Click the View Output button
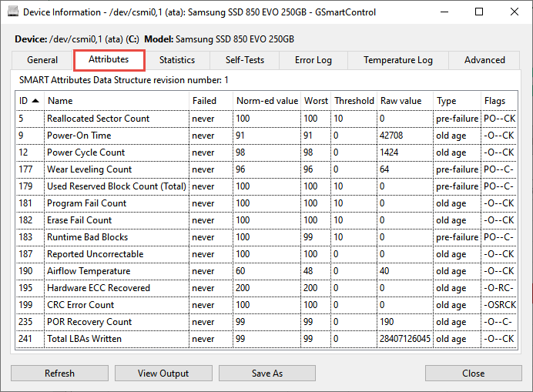The image size is (533, 392). tap(163, 374)
